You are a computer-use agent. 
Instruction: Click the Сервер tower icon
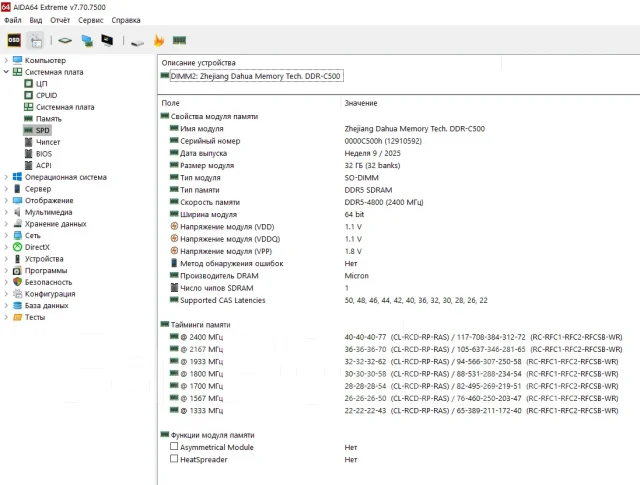pyautogui.click(x=17, y=189)
